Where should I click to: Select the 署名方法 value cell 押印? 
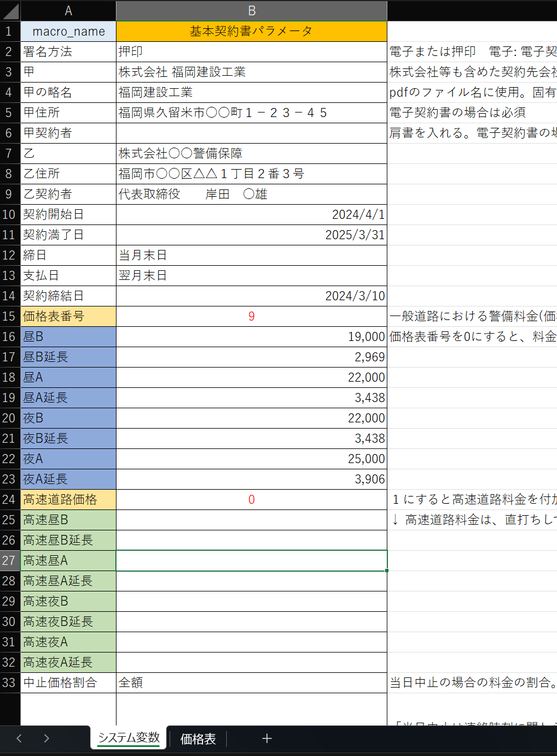click(x=252, y=51)
